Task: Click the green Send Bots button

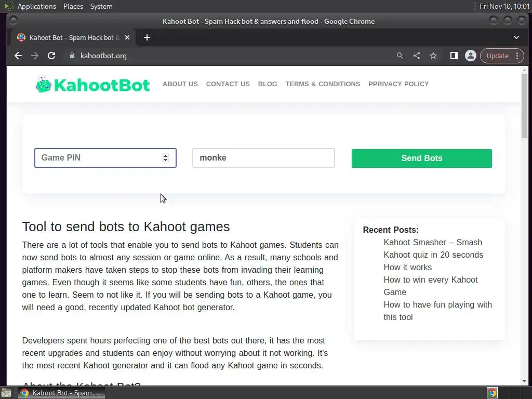Action: (x=422, y=158)
